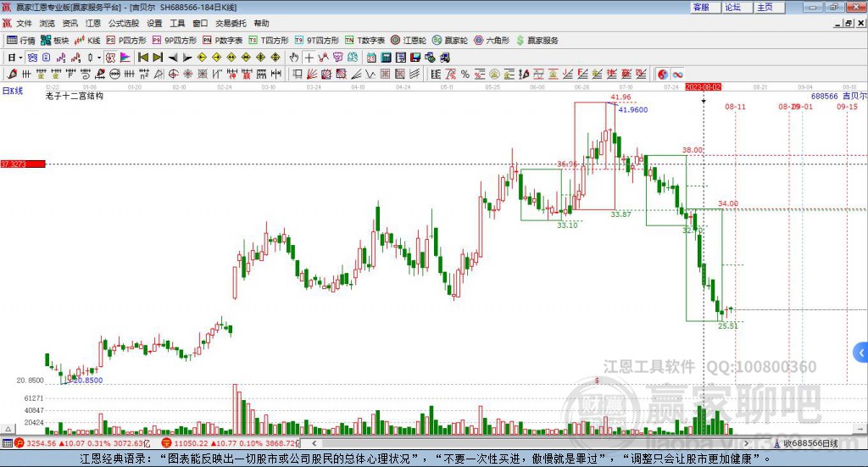The image size is (868, 467).
Task: Click the red-blue yin-yang icon
Action: pos(663,74)
